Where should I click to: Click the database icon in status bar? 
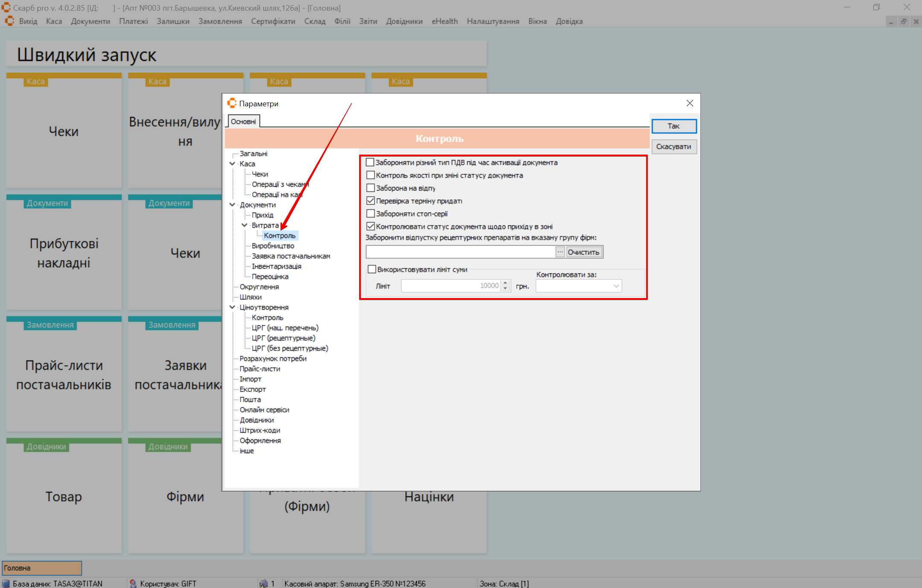[x=6, y=583]
